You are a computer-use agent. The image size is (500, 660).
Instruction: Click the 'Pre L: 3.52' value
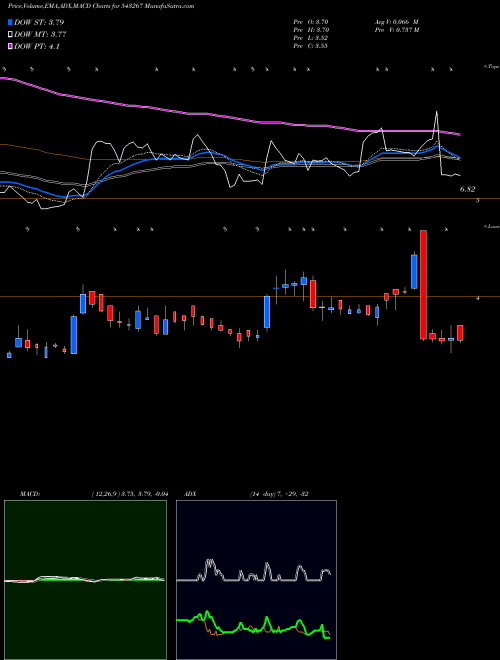click(x=311, y=38)
